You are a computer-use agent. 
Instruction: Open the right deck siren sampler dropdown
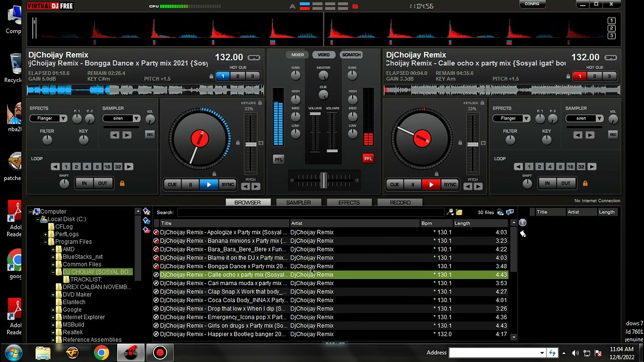(585, 118)
